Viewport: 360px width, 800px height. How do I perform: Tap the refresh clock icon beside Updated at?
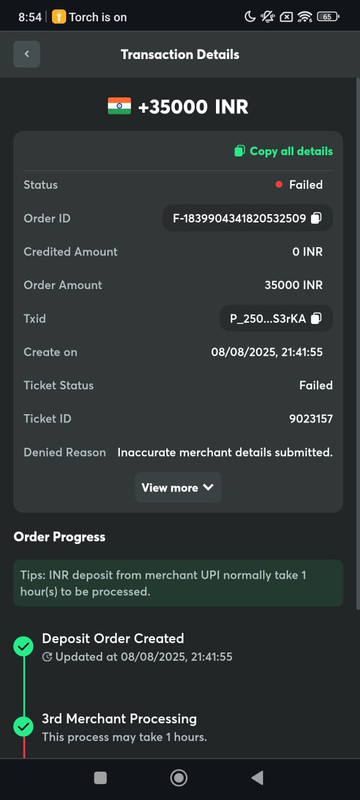point(47,657)
